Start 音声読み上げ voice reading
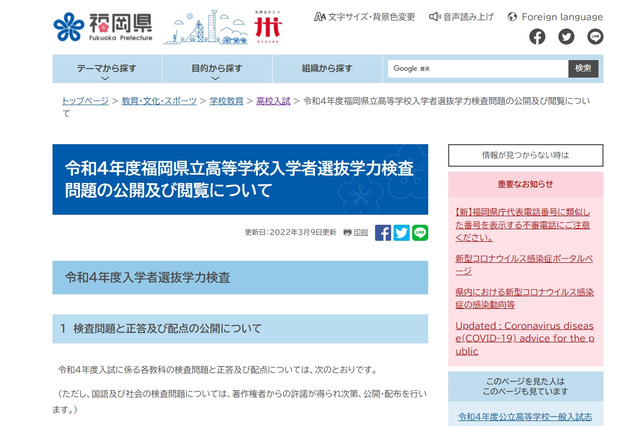 tap(461, 17)
